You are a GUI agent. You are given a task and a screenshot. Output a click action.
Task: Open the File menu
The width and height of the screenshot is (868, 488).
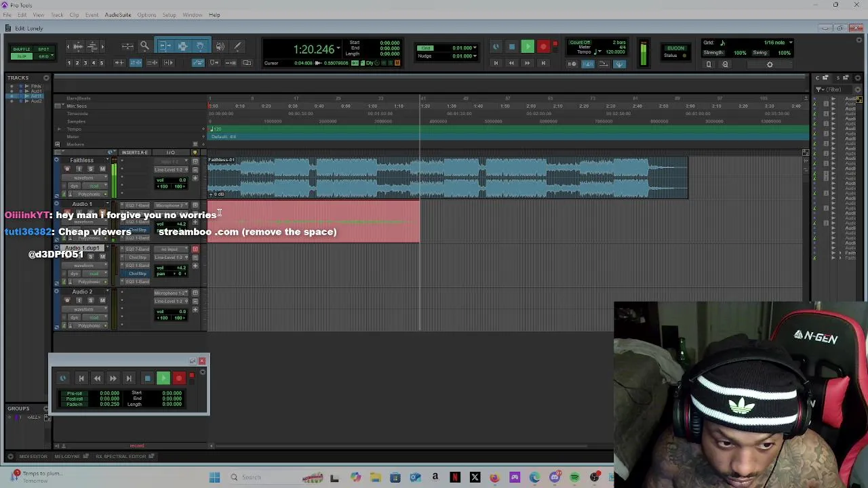click(x=7, y=15)
